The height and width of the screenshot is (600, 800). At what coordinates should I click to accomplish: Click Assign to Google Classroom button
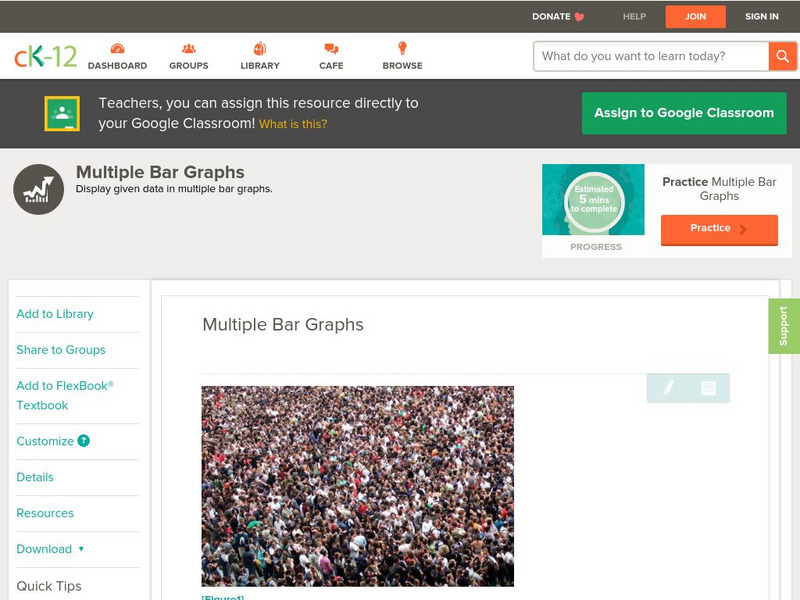pos(684,113)
